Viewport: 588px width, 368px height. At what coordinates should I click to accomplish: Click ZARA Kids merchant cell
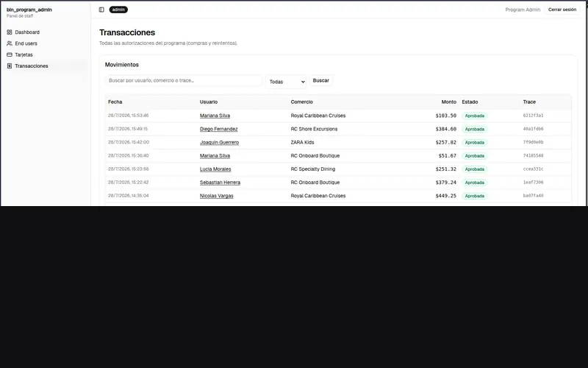tap(302, 142)
